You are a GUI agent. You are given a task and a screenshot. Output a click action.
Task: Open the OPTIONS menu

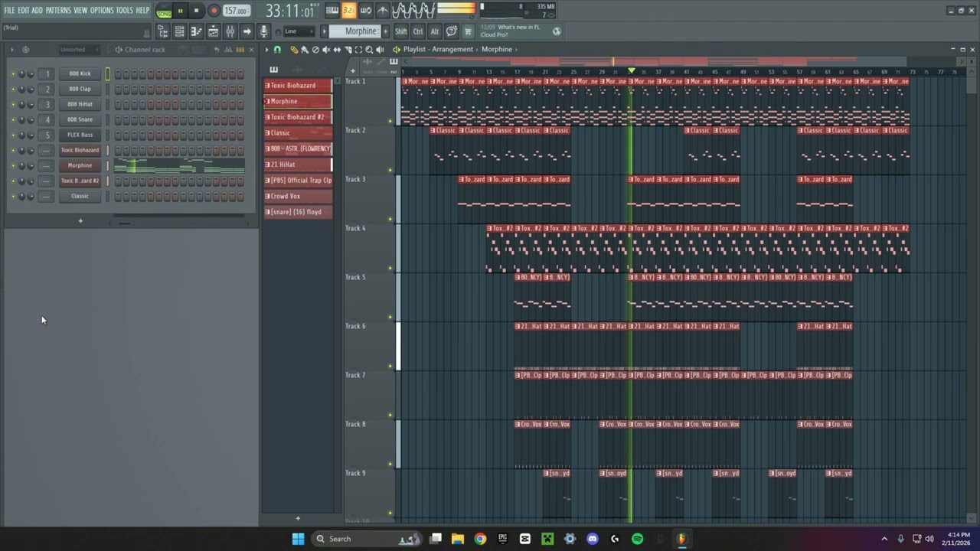click(x=102, y=11)
